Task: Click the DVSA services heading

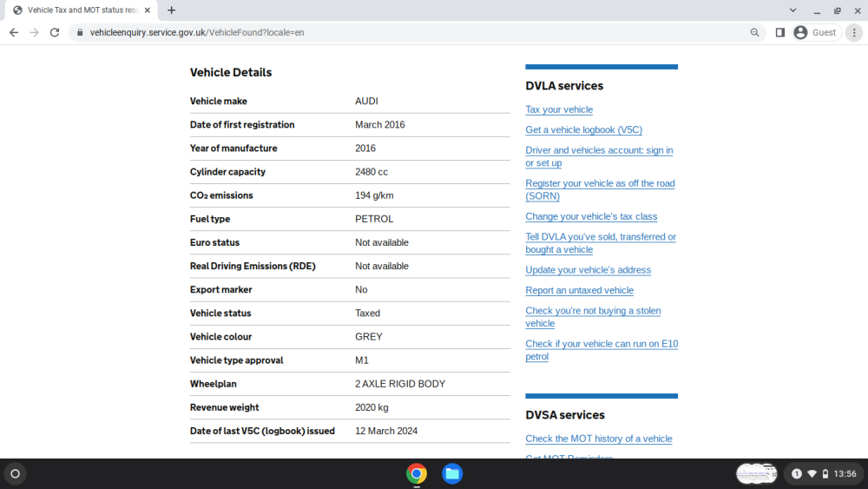Action: pos(565,415)
